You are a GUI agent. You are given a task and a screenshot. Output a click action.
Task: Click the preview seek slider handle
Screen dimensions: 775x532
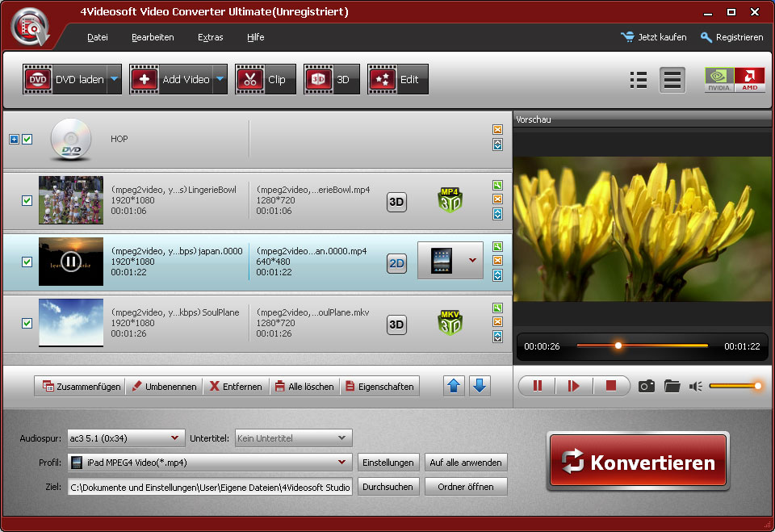click(618, 346)
